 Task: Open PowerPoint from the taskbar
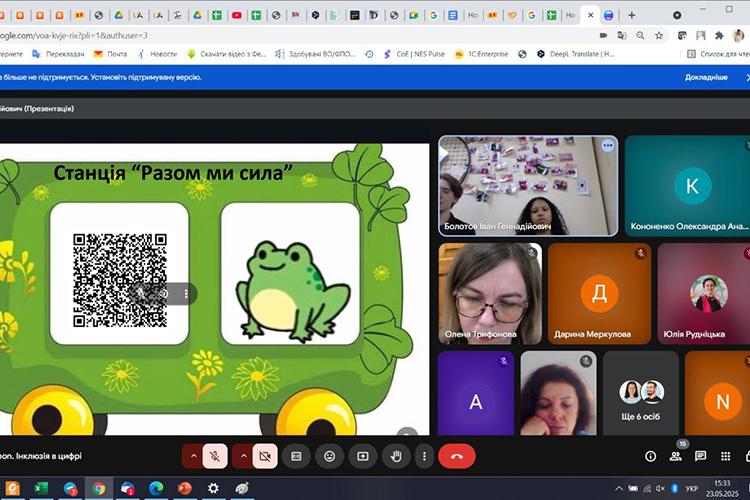click(x=185, y=489)
